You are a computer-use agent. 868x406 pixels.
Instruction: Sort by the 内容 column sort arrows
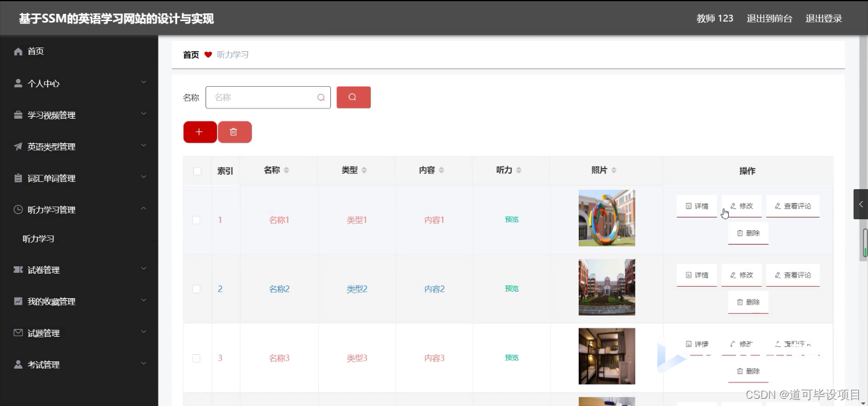[441, 170]
